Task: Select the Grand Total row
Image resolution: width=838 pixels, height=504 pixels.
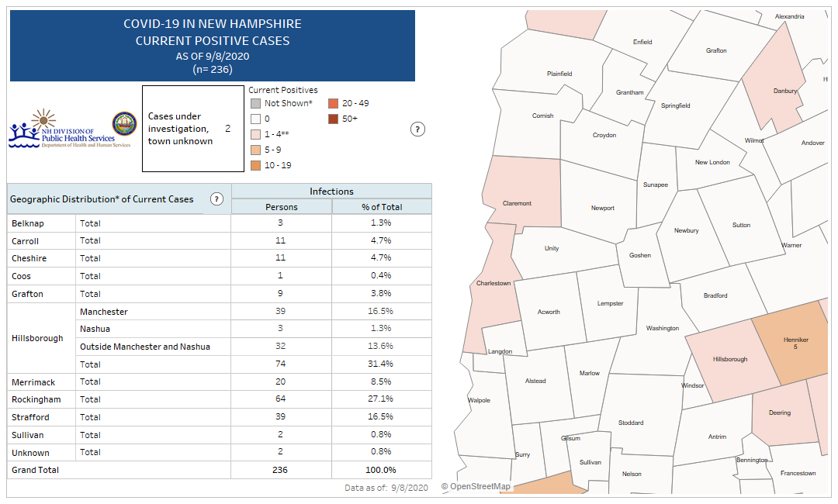Action: (x=35, y=470)
